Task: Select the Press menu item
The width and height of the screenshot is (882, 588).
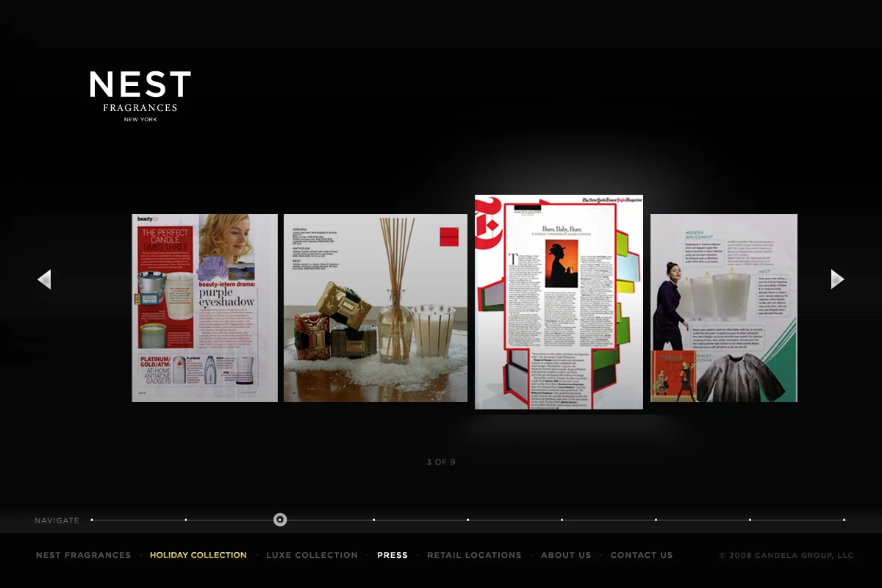Action: (x=392, y=555)
